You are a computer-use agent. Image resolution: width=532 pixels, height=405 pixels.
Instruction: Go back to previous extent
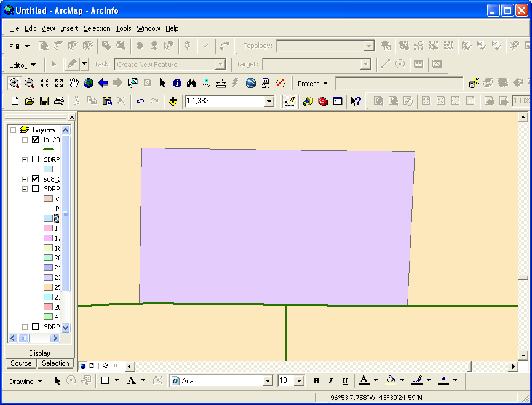click(x=103, y=83)
